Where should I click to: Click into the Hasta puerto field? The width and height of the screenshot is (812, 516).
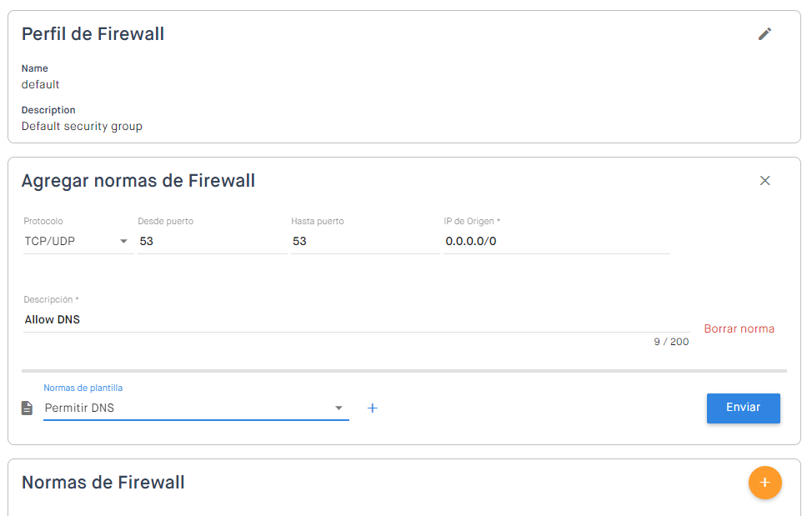[x=364, y=242]
